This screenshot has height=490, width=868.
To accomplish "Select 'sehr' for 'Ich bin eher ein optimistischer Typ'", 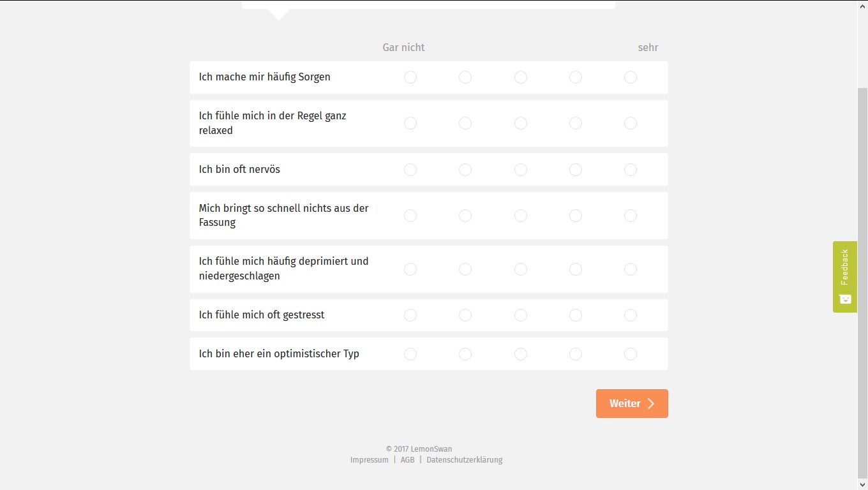I will coord(631,354).
